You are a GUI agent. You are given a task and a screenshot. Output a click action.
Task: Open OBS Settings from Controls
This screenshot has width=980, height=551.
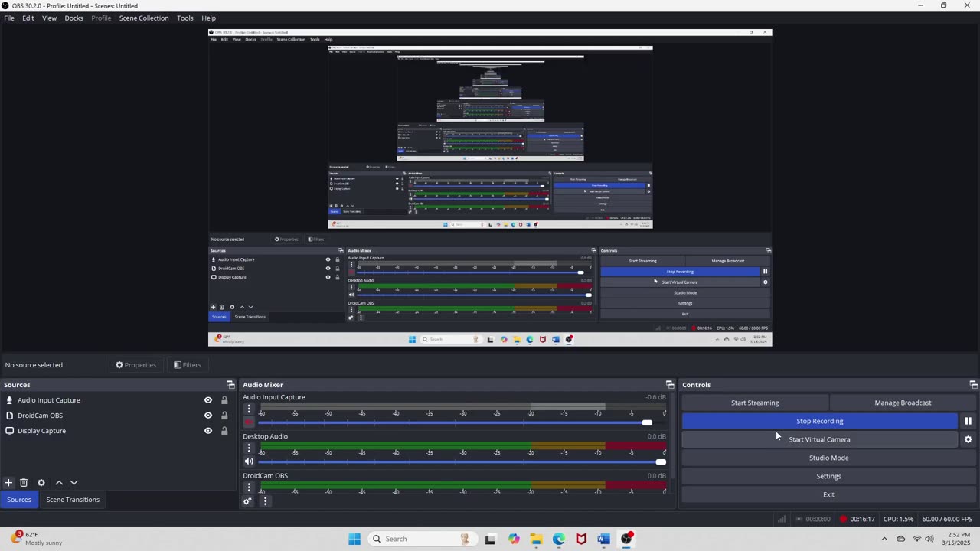point(828,476)
